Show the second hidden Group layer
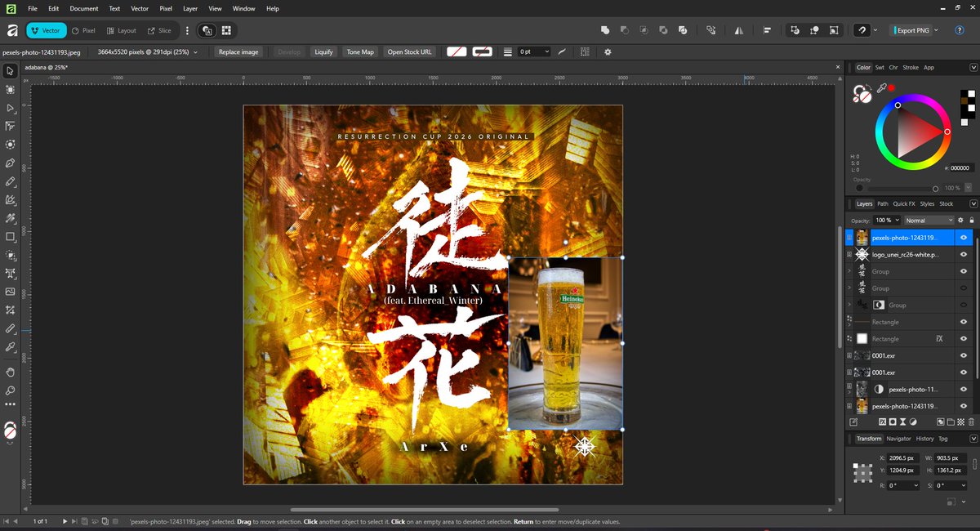 (x=964, y=288)
